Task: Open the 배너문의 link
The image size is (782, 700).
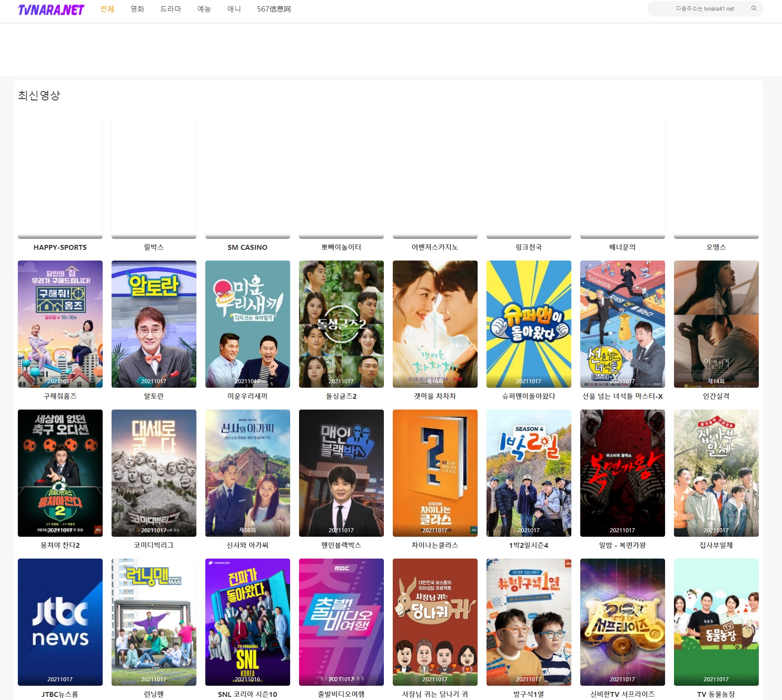Action: pyautogui.click(x=623, y=247)
